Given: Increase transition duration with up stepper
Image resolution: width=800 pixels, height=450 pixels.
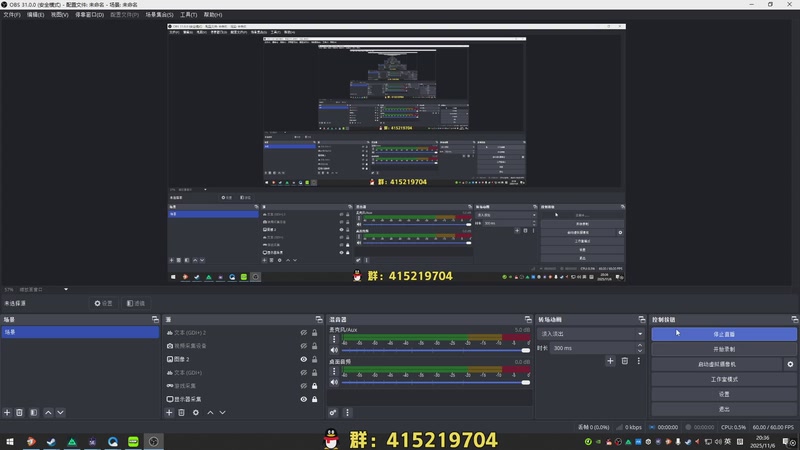Looking at the screenshot, I should pyautogui.click(x=640, y=345).
